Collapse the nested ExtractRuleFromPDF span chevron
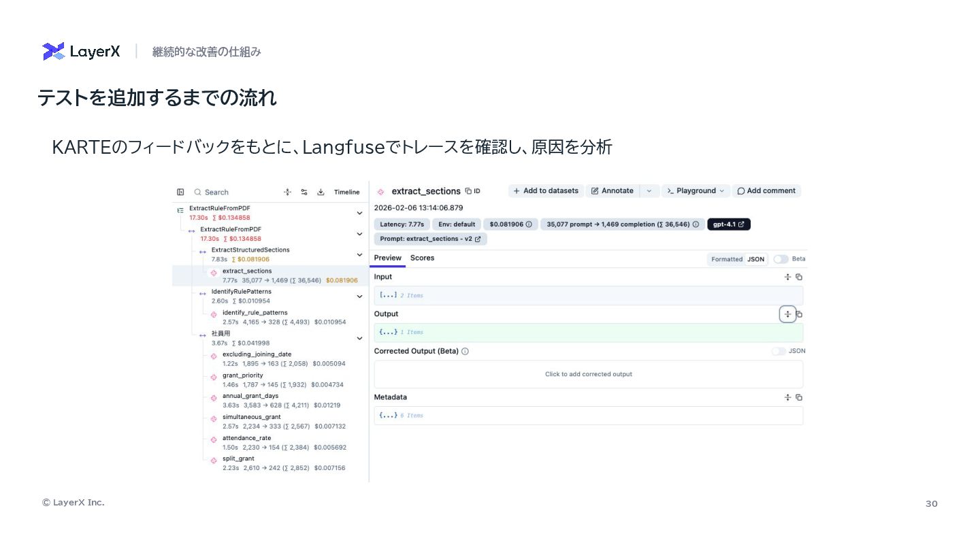 [359, 234]
